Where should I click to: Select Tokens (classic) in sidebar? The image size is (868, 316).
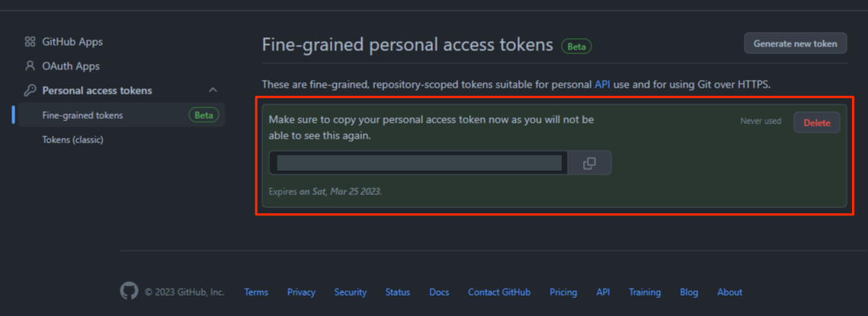(x=72, y=139)
